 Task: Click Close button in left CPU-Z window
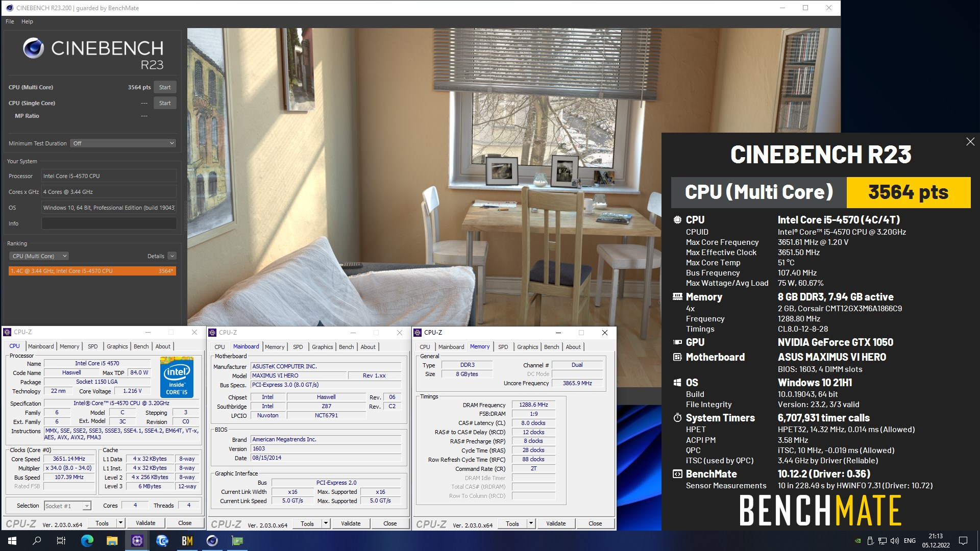pyautogui.click(x=185, y=523)
